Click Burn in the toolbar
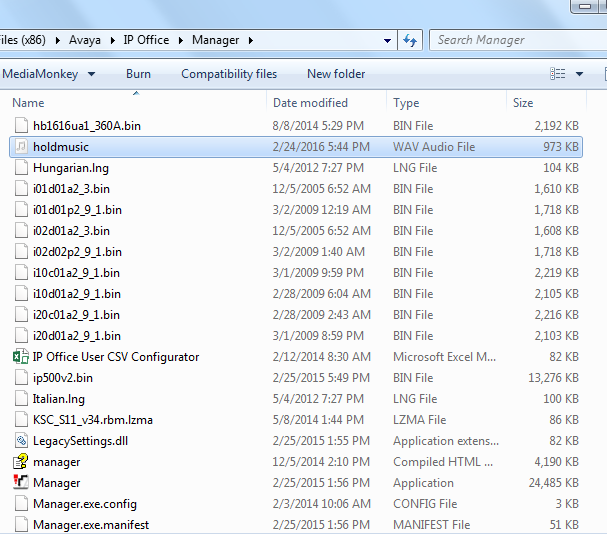This screenshot has height=534, width=607. point(138,74)
